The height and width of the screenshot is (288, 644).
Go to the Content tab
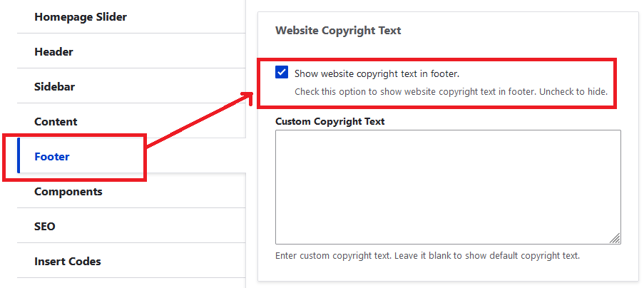pos(56,121)
